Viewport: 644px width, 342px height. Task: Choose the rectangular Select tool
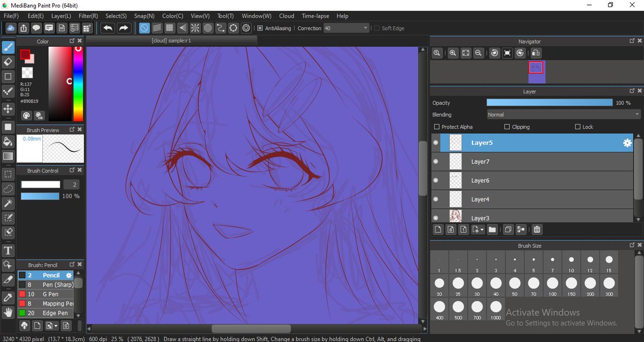tap(8, 173)
